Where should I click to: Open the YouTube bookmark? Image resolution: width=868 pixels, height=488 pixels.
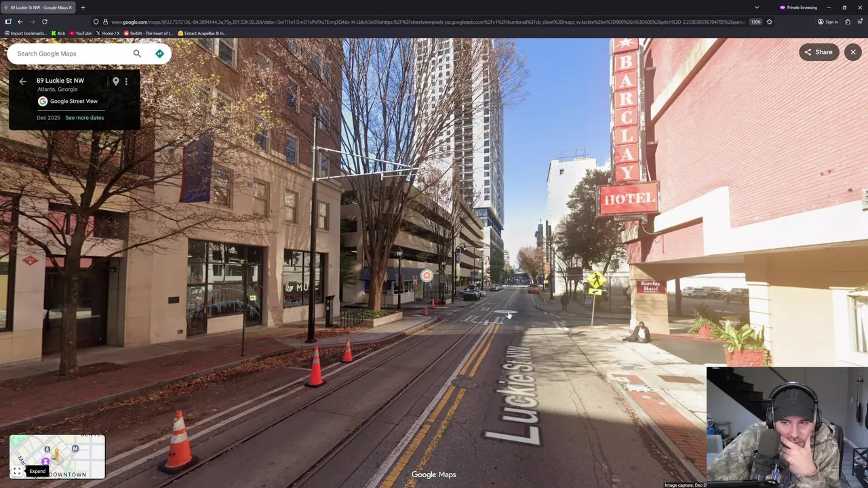[81, 33]
